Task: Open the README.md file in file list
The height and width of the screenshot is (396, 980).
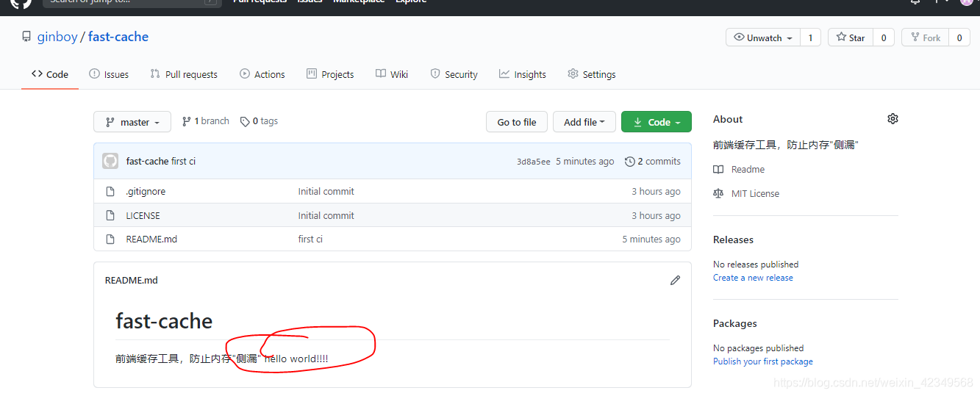Action: 151,239
